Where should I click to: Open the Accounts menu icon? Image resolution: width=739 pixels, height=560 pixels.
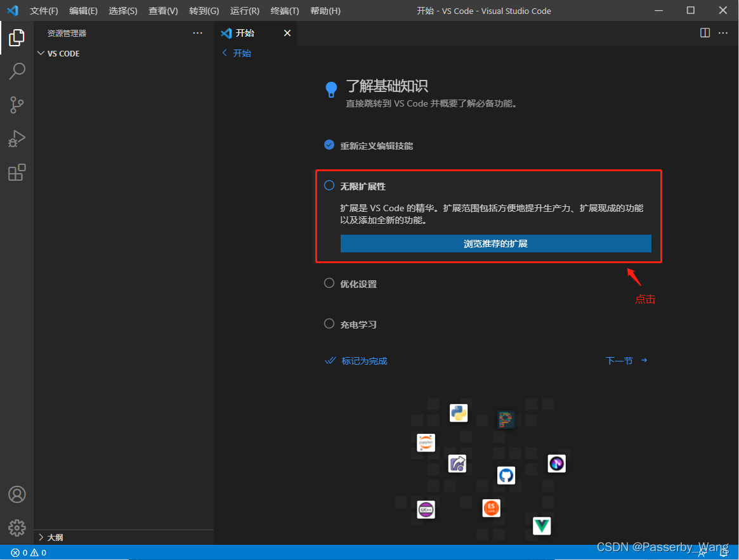pyautogui.click(x=17, y=494)
